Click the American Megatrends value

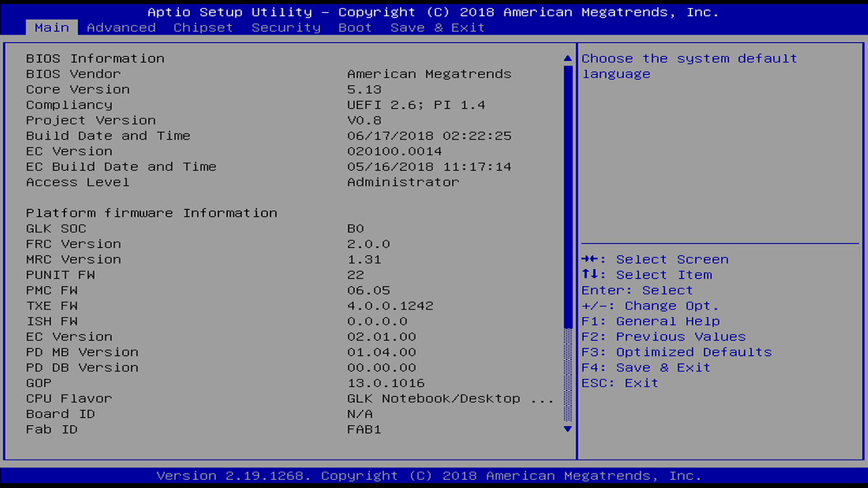429,74
